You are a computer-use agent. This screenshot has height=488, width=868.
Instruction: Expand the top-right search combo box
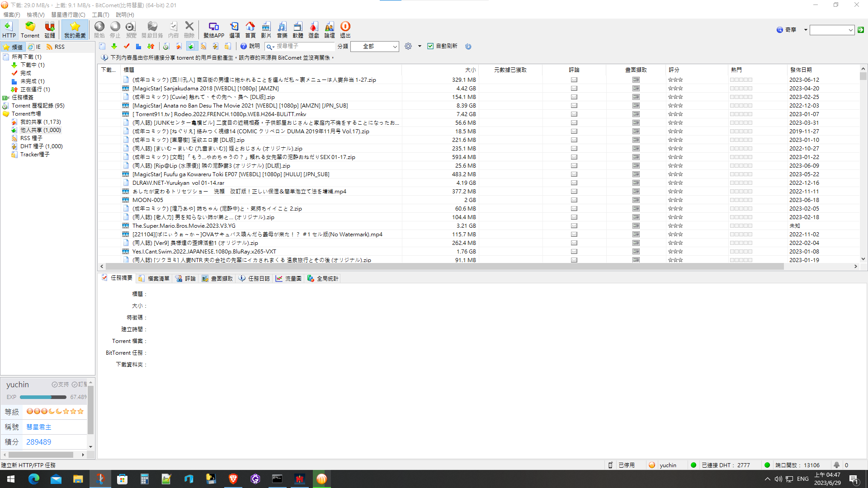click(850, 30)
